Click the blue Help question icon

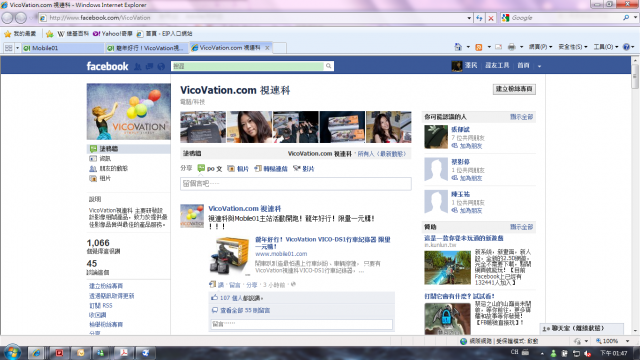[x=627, y=47]
